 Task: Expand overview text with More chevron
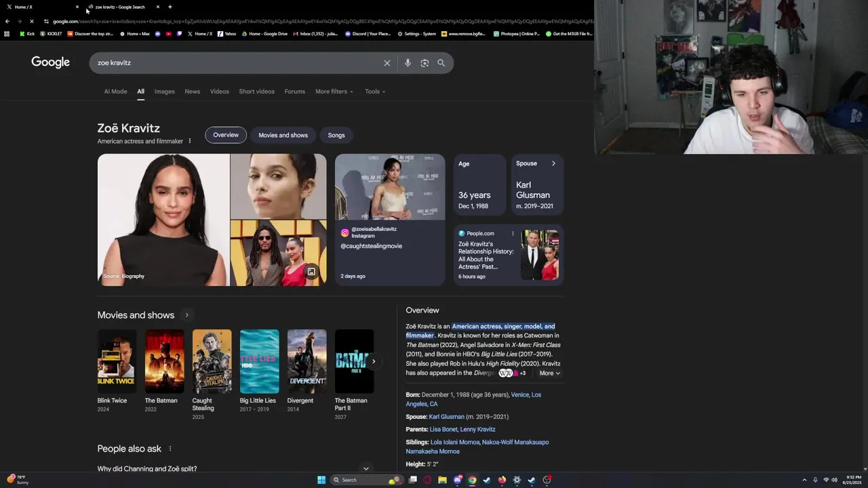[550, 373]
